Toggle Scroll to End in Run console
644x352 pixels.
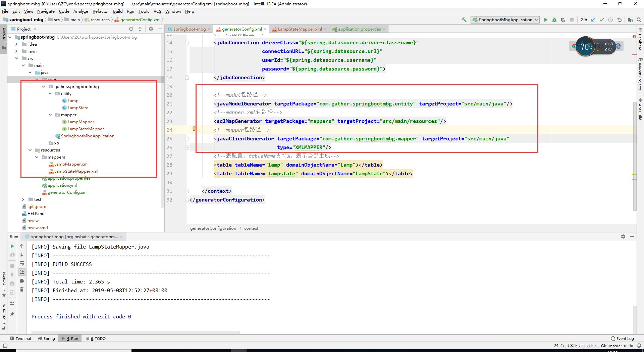tap(22, 272)
